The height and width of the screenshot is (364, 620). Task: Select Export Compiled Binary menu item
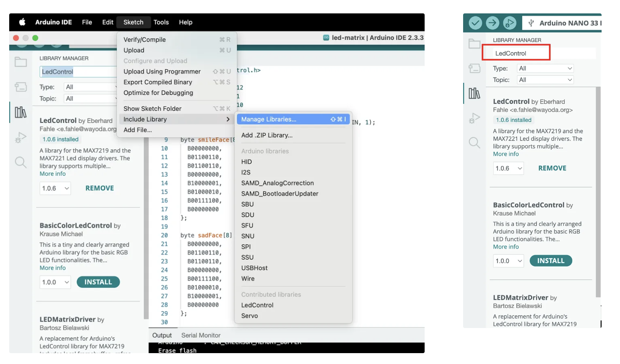tap(177, 82)
